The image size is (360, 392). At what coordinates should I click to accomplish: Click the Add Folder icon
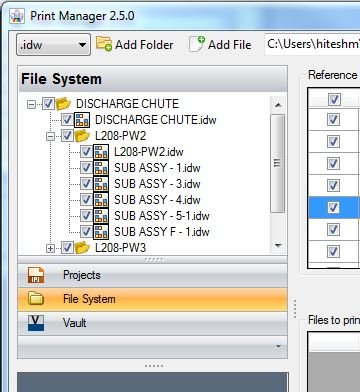pos(104,44)
